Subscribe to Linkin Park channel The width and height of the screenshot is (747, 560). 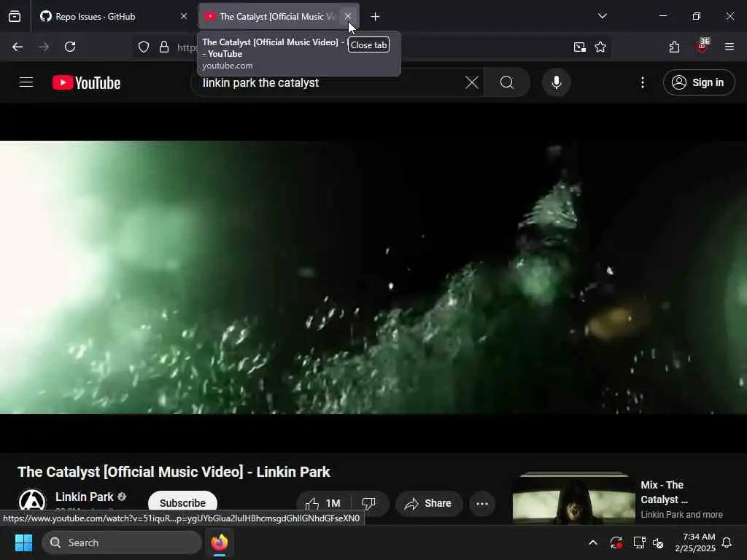coord(183,503)
